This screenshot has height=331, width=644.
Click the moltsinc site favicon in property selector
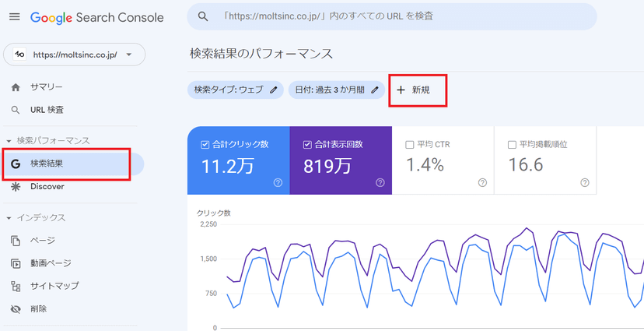[x=19, y=55]
